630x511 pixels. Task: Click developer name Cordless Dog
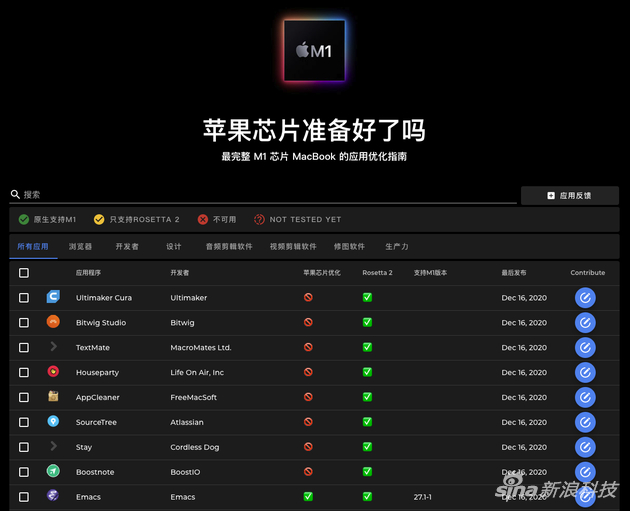pos(194,447)
